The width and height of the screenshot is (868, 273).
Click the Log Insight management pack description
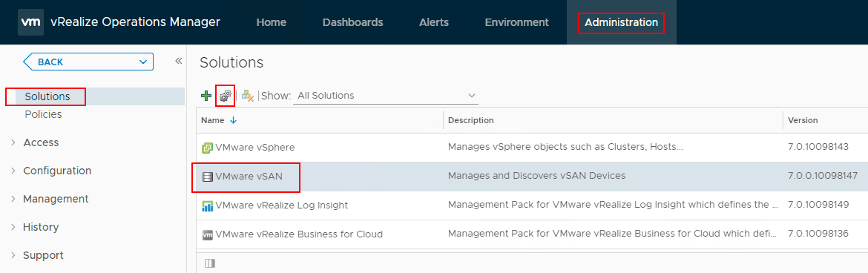[613, 205]
